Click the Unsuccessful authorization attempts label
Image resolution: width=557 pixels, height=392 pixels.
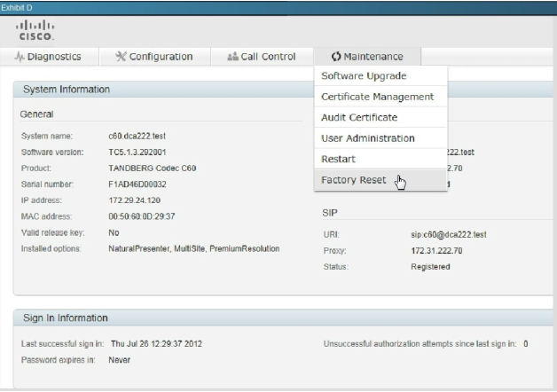pyautogui.click(x=420, y=344)
